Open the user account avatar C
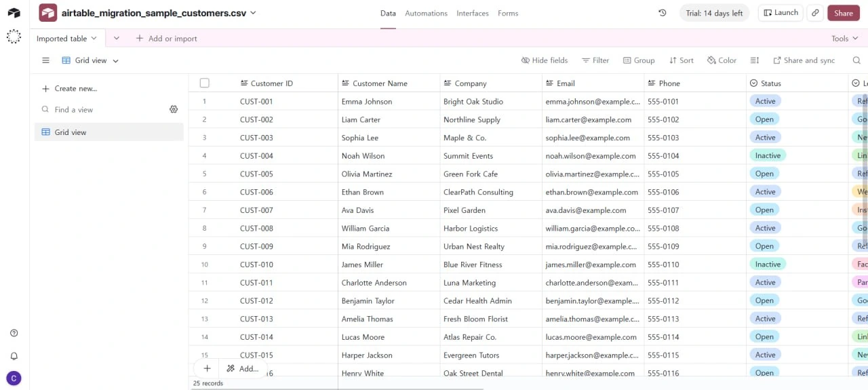 (x=14, y=378)
